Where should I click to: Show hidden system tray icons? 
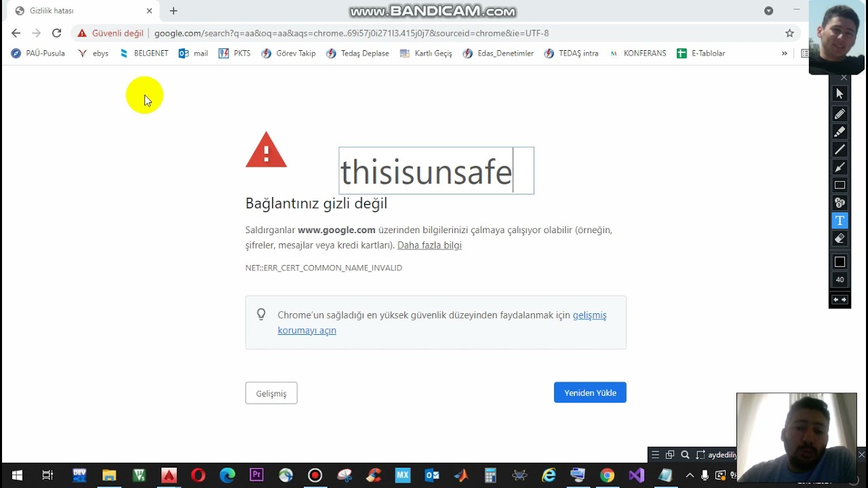coord(690,475)
